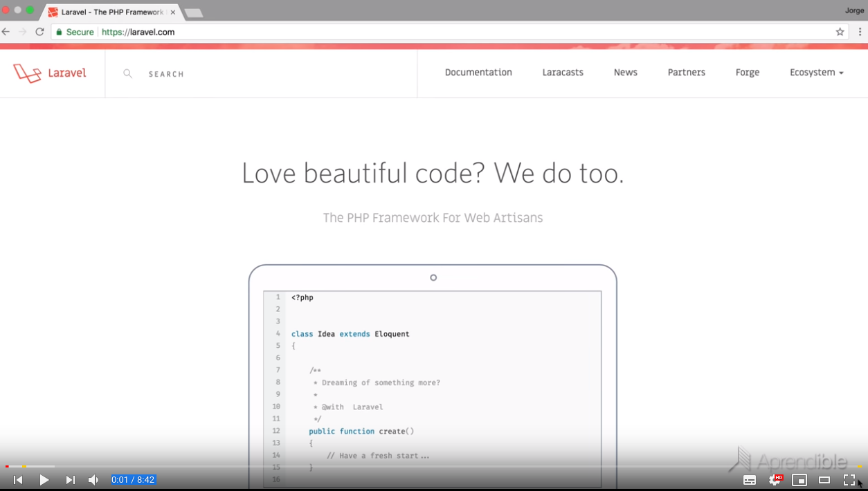Click the heading Love beautiful code? We do too.
The width and height of the screenshot is (868, 491).
433,173
